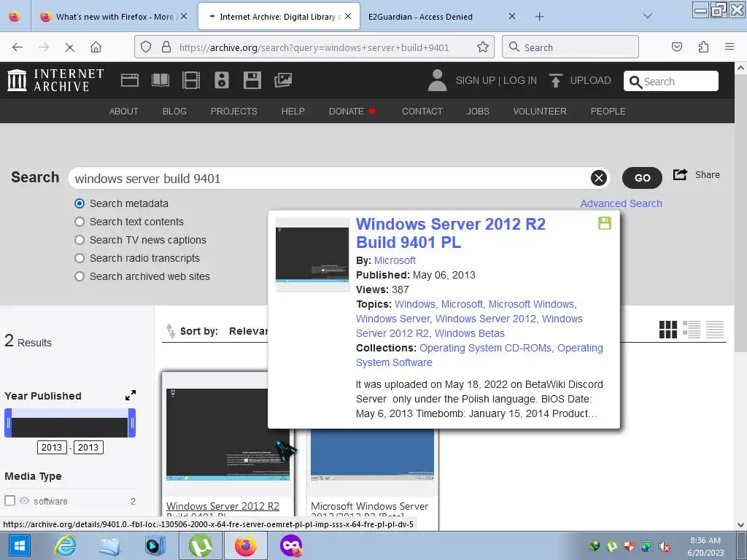Open tracking protection shield panel

click(146, 47)
